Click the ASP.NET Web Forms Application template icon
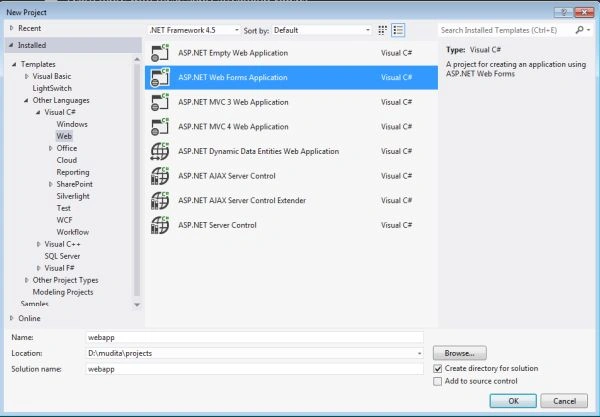Viewport: 600px width, 417px height. click(160, 77)
